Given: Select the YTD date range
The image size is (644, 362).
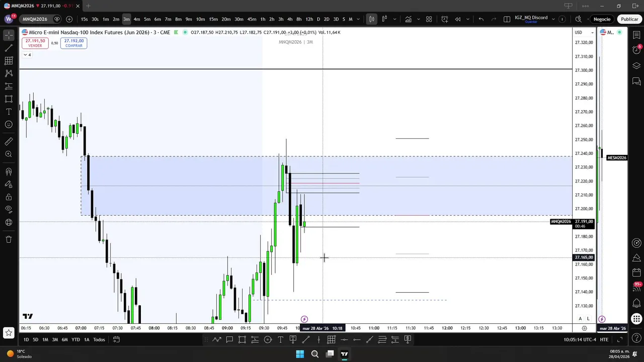Looking at the screenshot, I should (x=75, y=339).
